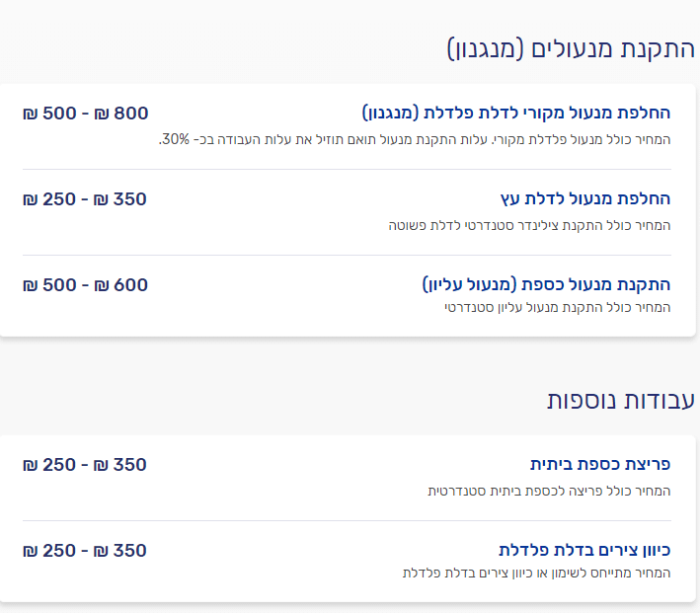Click ₪250 - ₪350 price for wooden door lock
700x613 pixels.
point(85,199)
